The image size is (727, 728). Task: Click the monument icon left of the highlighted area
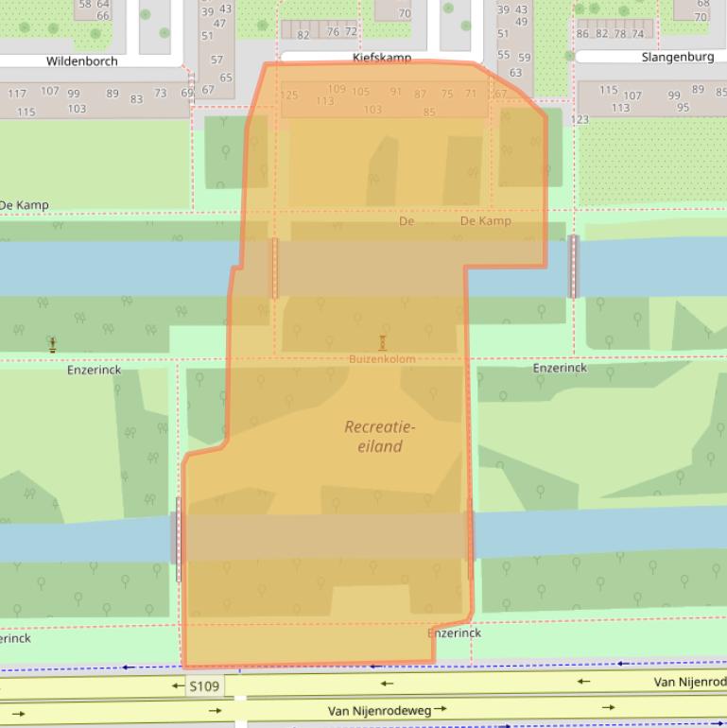click(53, 344)
